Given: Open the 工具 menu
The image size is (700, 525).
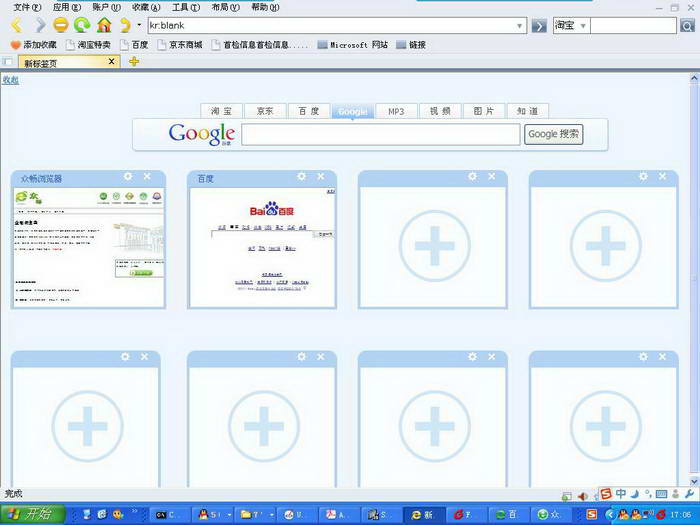Looking at the screenshot, I should [x=186, y=7].
